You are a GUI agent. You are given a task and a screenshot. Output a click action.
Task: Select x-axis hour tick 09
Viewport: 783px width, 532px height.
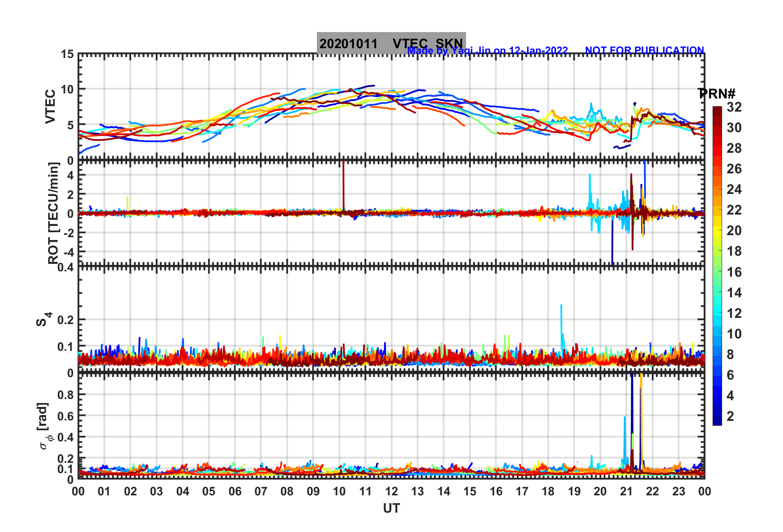pos(313,491)
